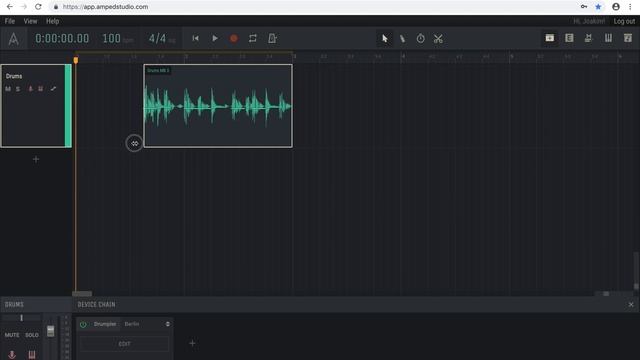Open the browser profile icon
This screenshot has width=640, height=360.
[x=616, y=7]
